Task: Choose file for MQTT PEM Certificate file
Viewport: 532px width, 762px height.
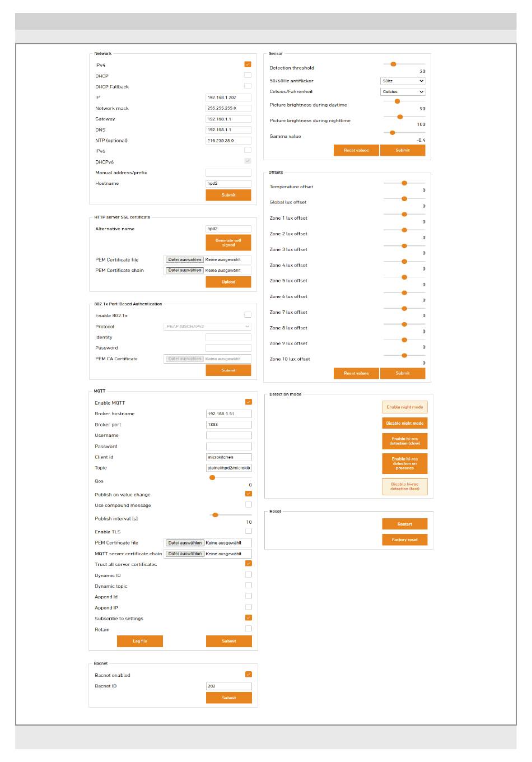Action: pos(185,542)
